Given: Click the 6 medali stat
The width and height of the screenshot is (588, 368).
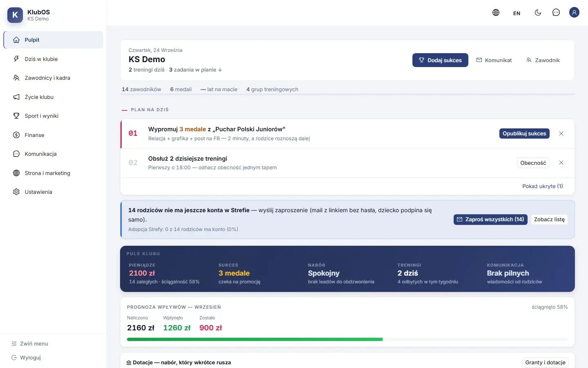Looking at the screenshot, I should tap(181, 89).
